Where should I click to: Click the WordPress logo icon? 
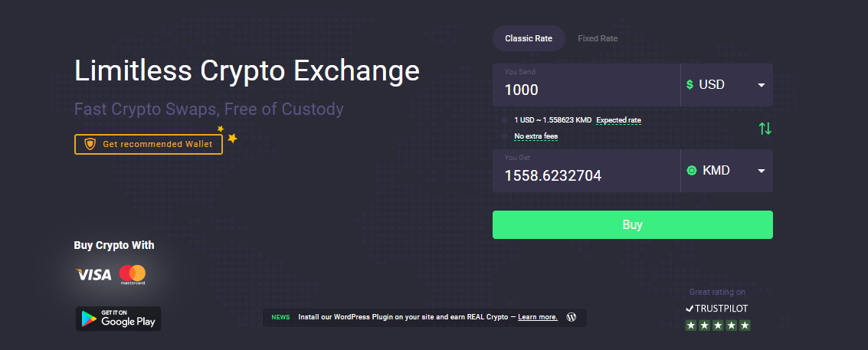pyautogui.click(x=572, y=317)
